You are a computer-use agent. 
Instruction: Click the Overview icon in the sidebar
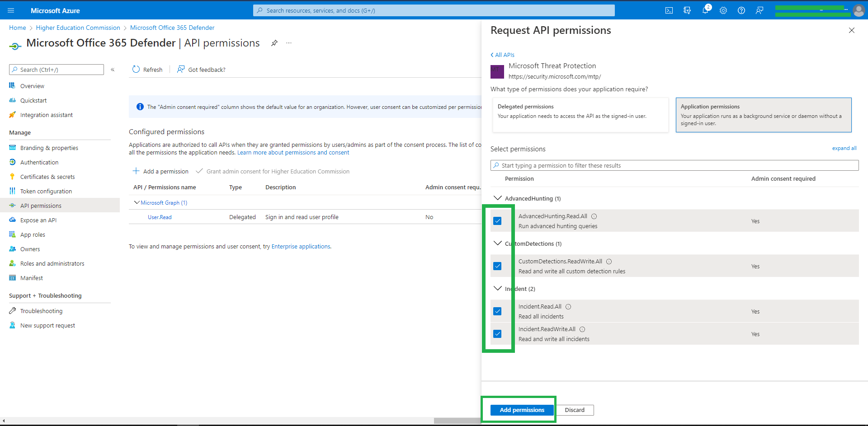(12, 85)
